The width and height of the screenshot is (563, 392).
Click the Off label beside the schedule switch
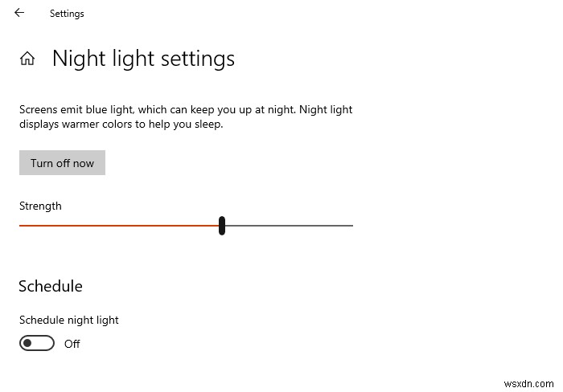click(x=72, y=345)
